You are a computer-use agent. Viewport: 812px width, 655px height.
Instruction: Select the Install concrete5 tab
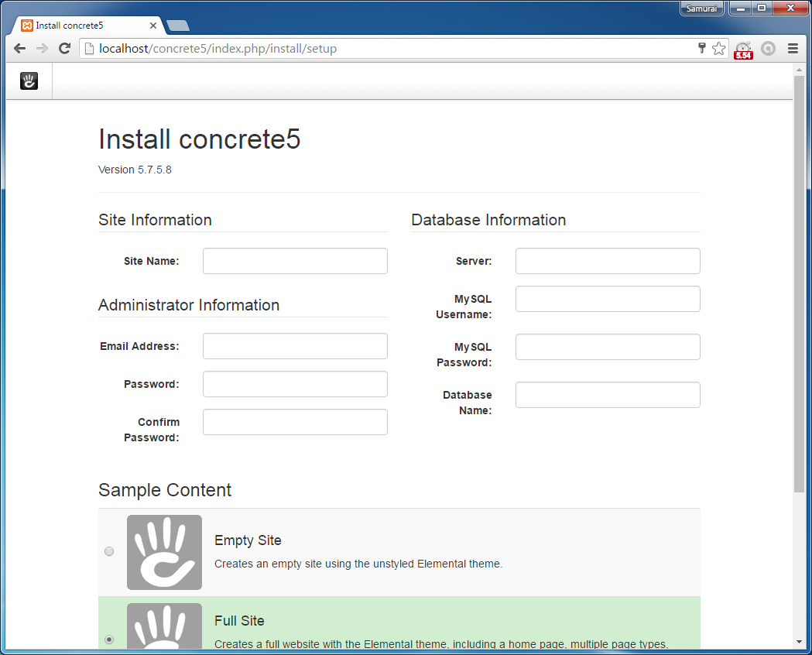pos(87,26)
